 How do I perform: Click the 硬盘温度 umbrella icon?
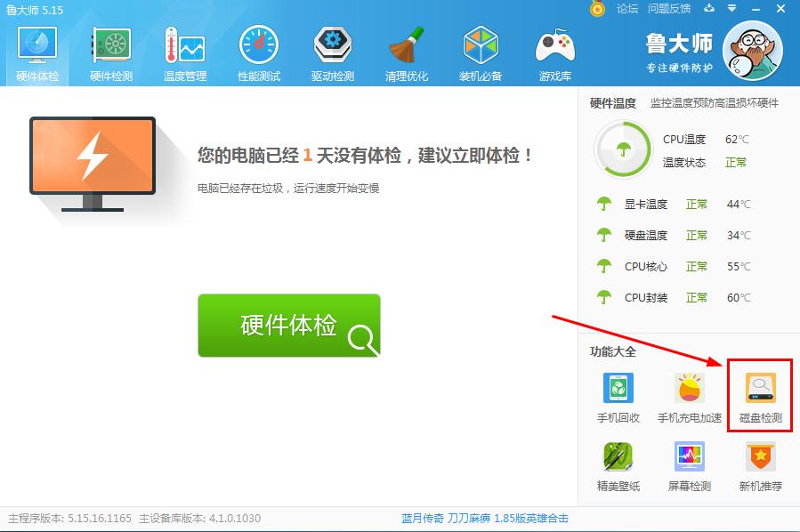click(604, 235)
